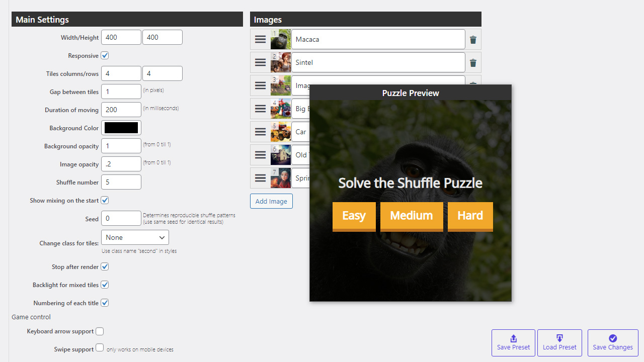
Task: Click the Add Image button
Action: tap(271, 201)
